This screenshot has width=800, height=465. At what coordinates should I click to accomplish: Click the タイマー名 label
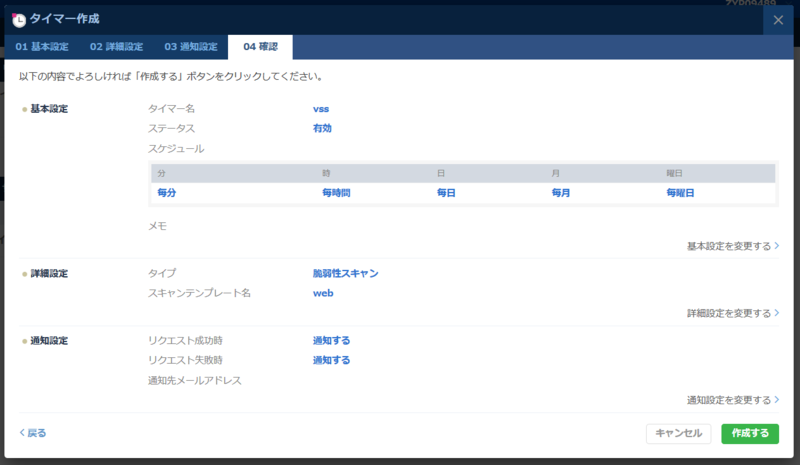click(171, 109)
